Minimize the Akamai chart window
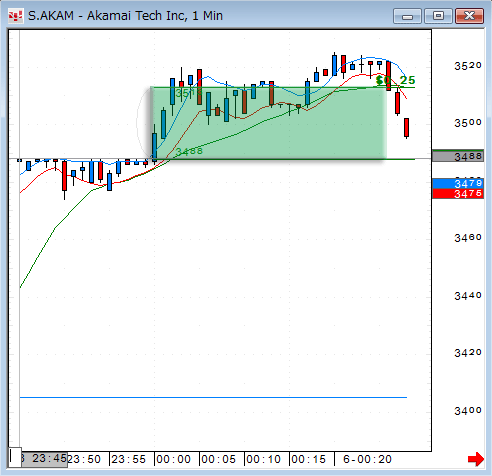492x476 pixels. [x=407, y=16]
